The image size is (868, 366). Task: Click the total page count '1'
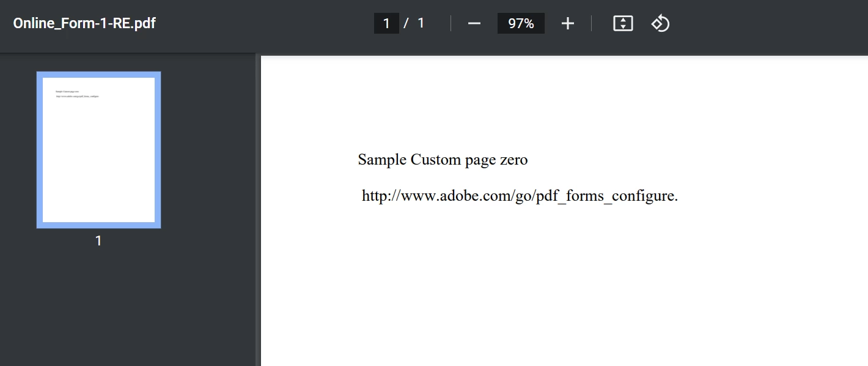coord(421,23)
